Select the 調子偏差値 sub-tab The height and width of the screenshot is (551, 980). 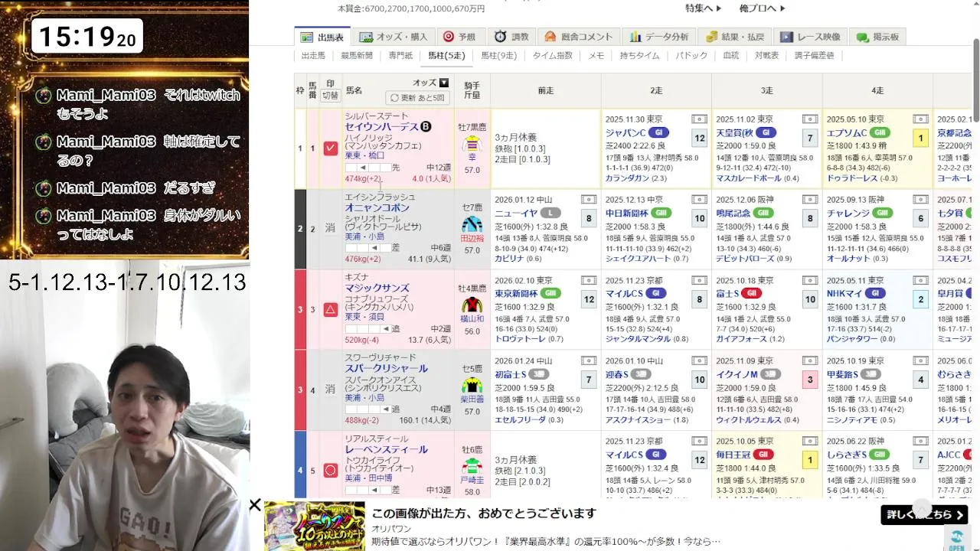814,56
